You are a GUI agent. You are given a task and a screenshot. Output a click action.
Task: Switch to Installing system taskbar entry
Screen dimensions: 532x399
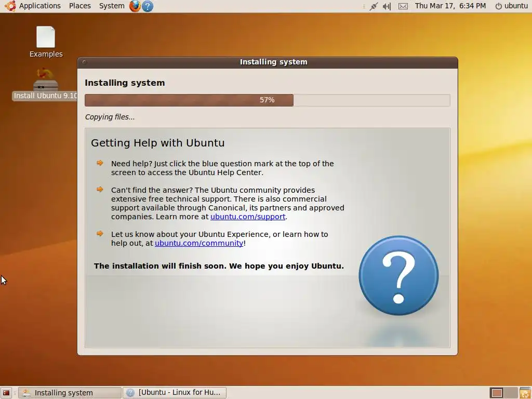coord(70,393)
